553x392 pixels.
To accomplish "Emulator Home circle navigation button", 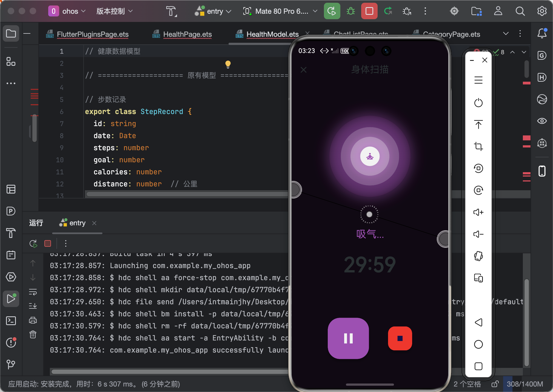I will 478,344.
